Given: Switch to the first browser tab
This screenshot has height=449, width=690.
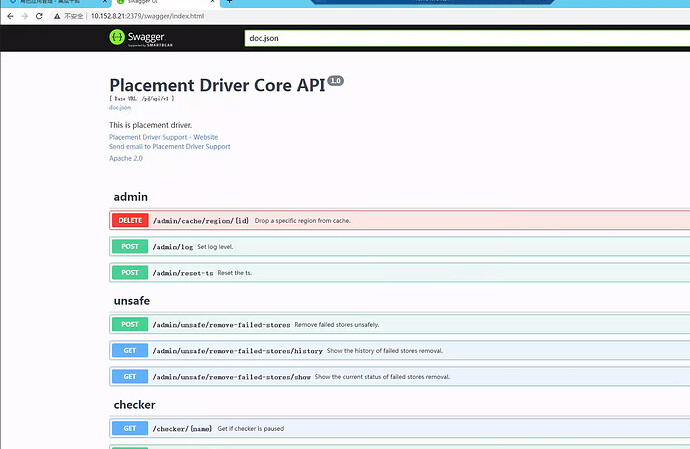Looking at the screenshot, I should tap(55, 2).
